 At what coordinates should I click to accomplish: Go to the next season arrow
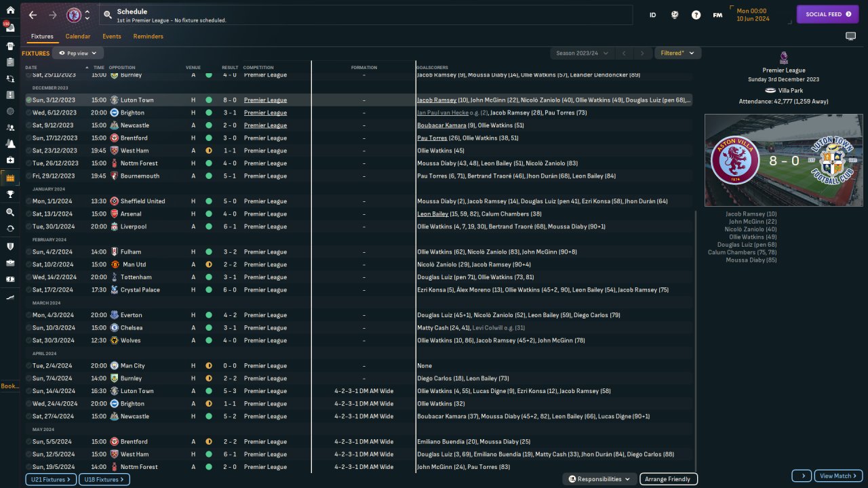(642, 53)
